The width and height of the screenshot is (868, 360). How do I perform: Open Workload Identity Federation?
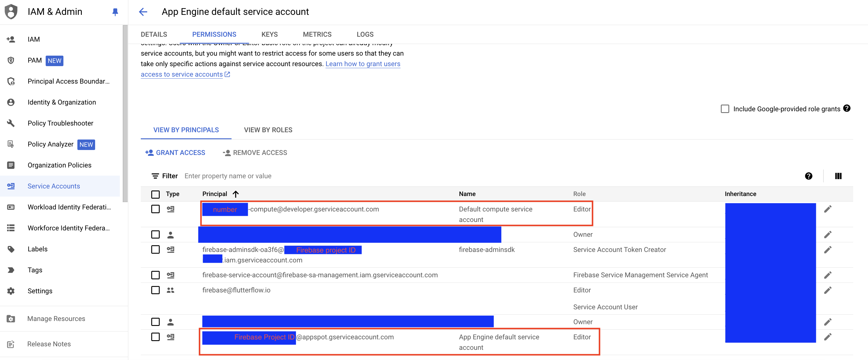[x=60, y=207]
